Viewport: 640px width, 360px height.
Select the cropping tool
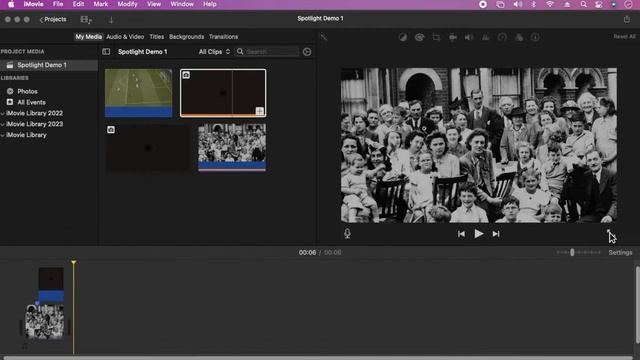pyautogui.click(x=436, y=37)
